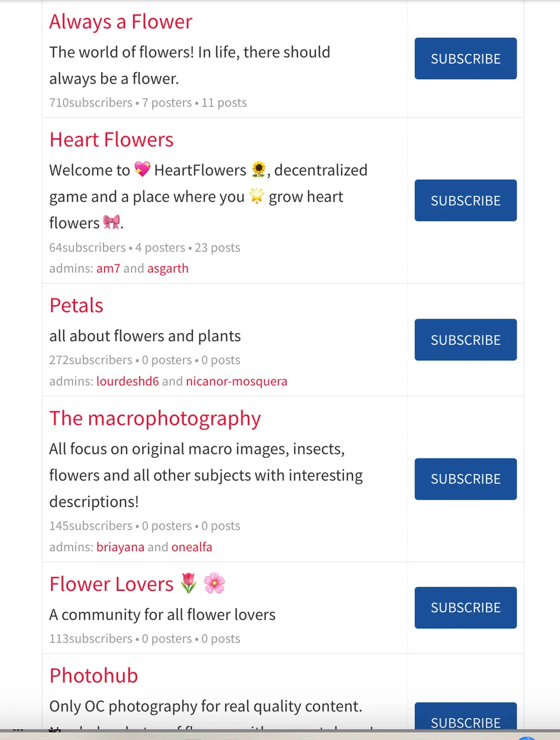Subscribe to Flower Lovers community
560x740 pixels.
point(465,608)
